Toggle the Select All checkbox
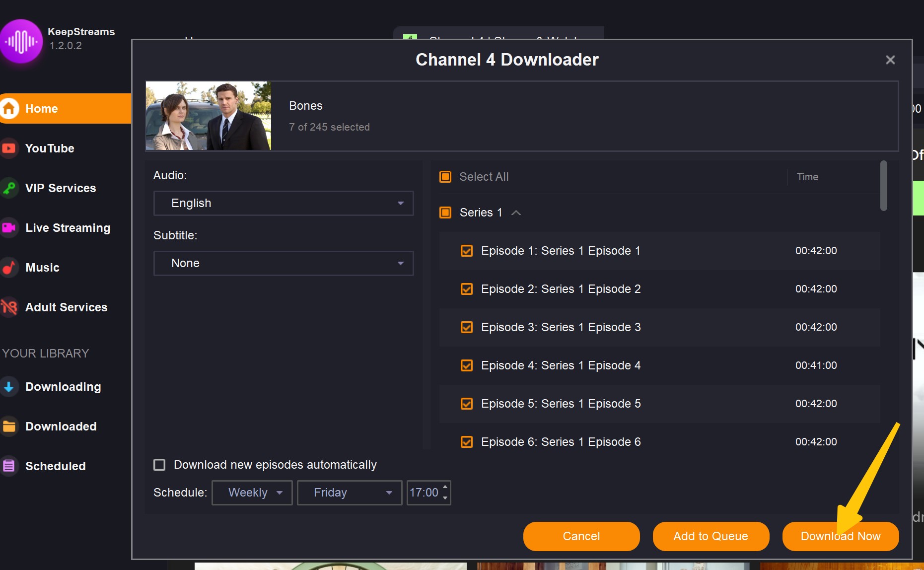 [445, 177]
